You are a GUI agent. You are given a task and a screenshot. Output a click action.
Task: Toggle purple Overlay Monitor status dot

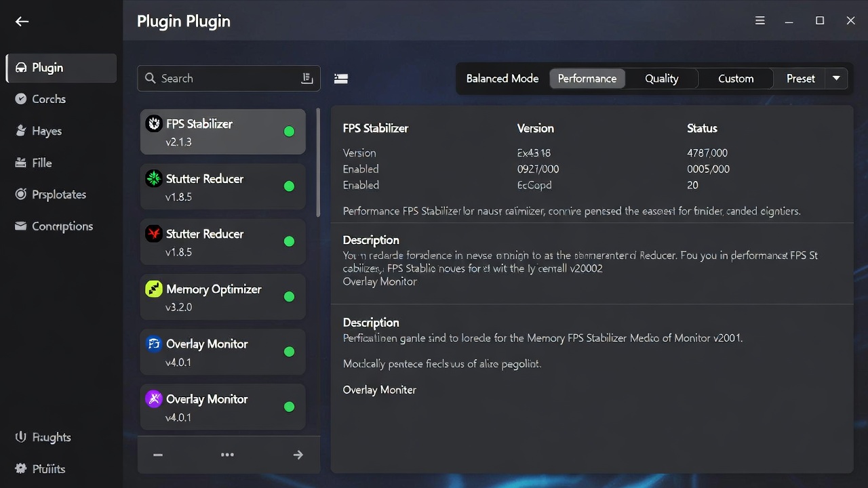[289, 407]
